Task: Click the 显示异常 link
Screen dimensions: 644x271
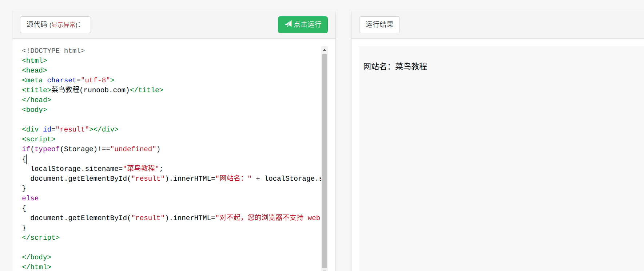Action: [x=63, y=25]
